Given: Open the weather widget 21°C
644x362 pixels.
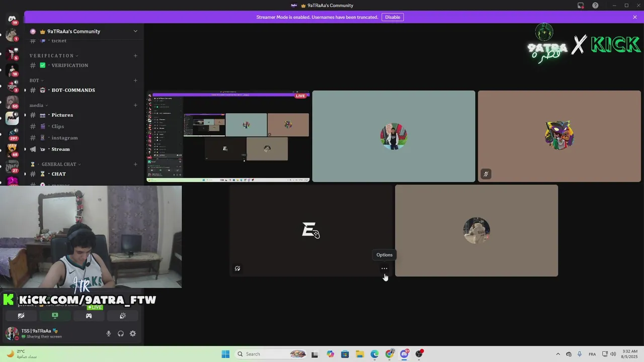Looking at the screenshot, I should (x=22, y=354).
